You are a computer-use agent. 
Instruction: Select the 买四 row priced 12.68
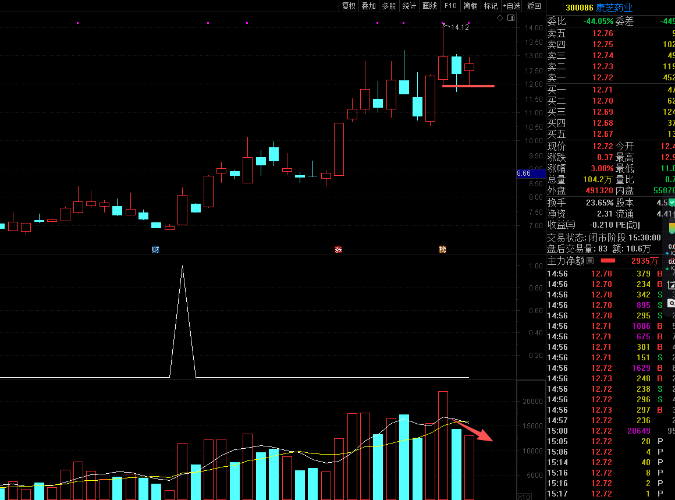click(611, 123)
